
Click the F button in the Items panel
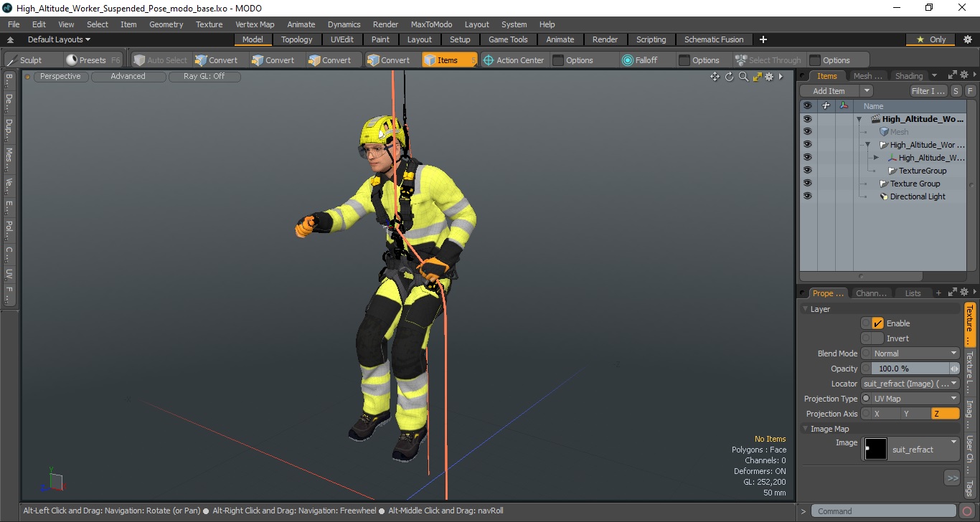tap(970, 91)
